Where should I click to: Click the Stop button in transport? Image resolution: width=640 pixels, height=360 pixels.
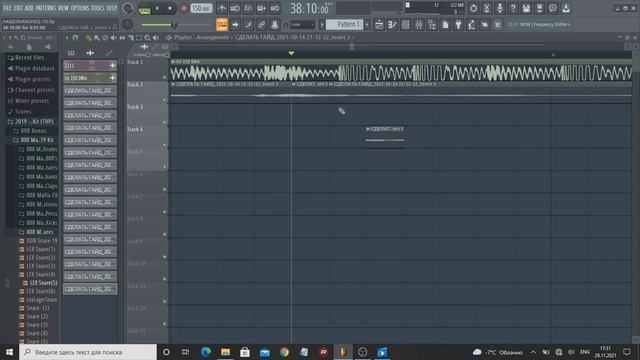pyautogui.click(x=170, y=8)
